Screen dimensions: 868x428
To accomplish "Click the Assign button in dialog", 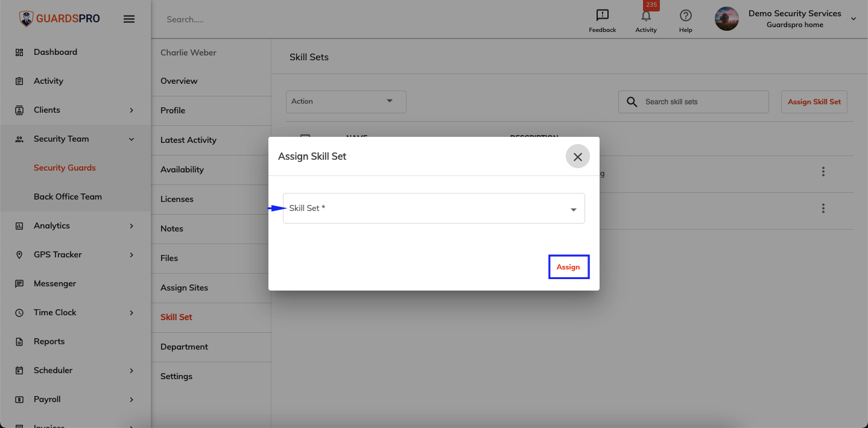I will click(568, 267).
